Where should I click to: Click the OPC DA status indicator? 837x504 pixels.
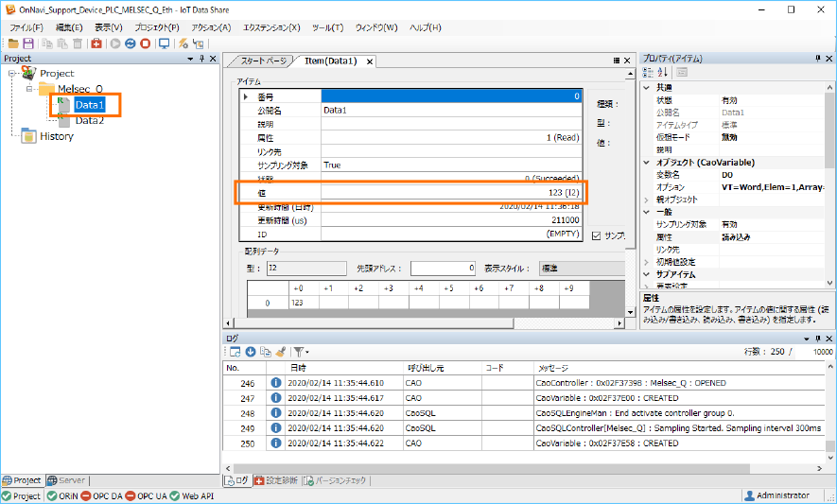[101, 496]
